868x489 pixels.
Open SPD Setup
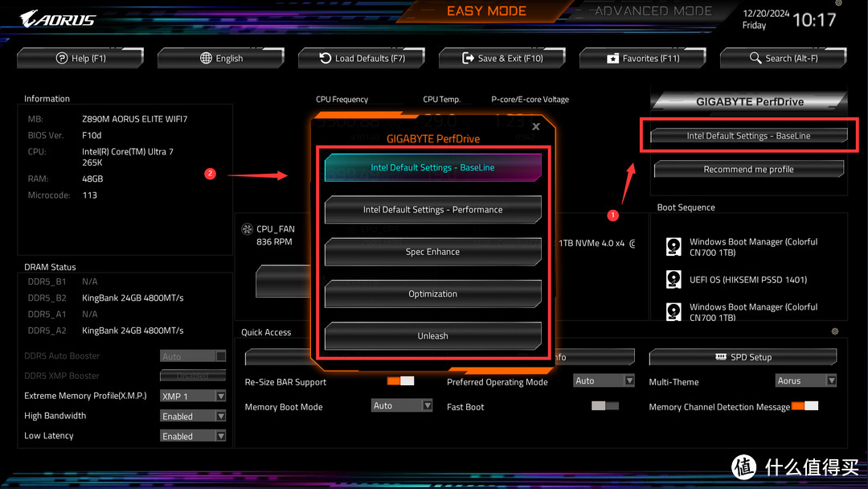[743, 357]
